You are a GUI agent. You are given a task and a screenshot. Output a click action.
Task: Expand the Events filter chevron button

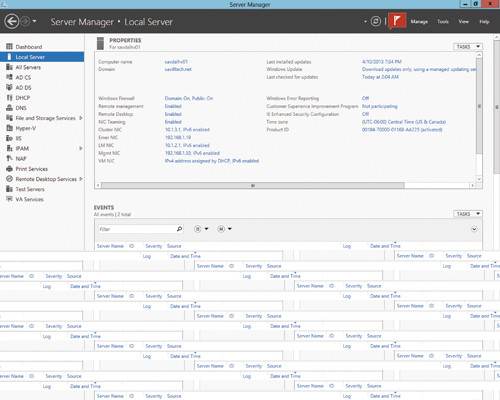(474, 229)
